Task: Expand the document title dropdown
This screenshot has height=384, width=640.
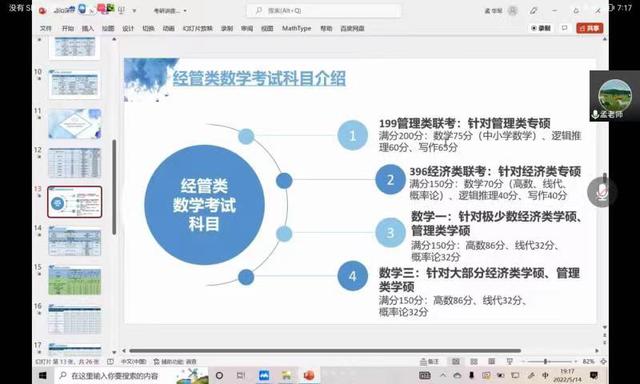Action: click(185, 11)
